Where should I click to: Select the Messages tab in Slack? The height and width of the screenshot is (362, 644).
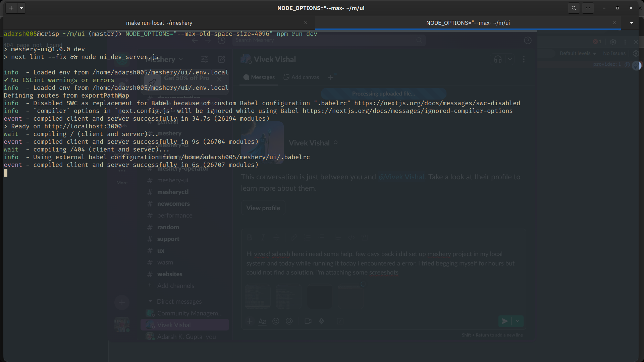[x=259, y=77]
